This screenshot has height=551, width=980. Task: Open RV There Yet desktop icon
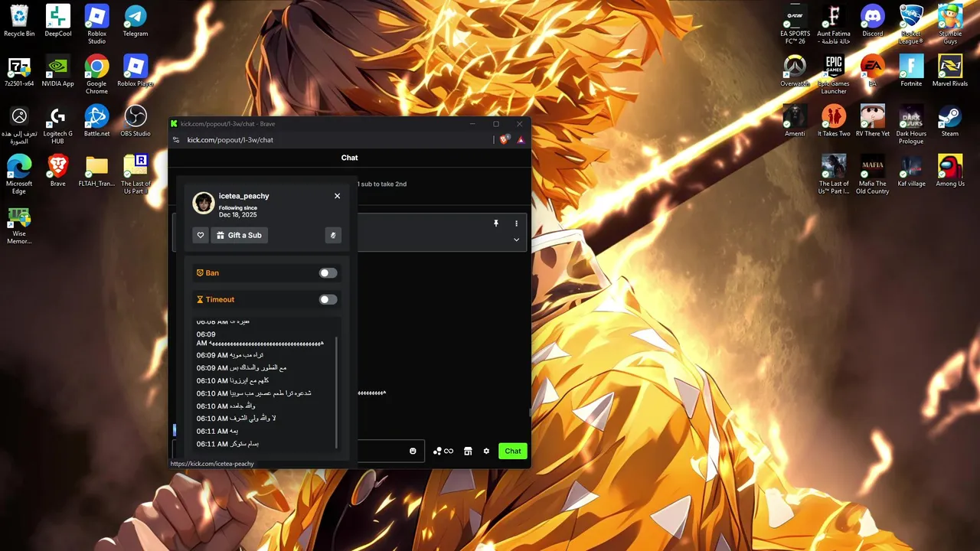(873, 121)
